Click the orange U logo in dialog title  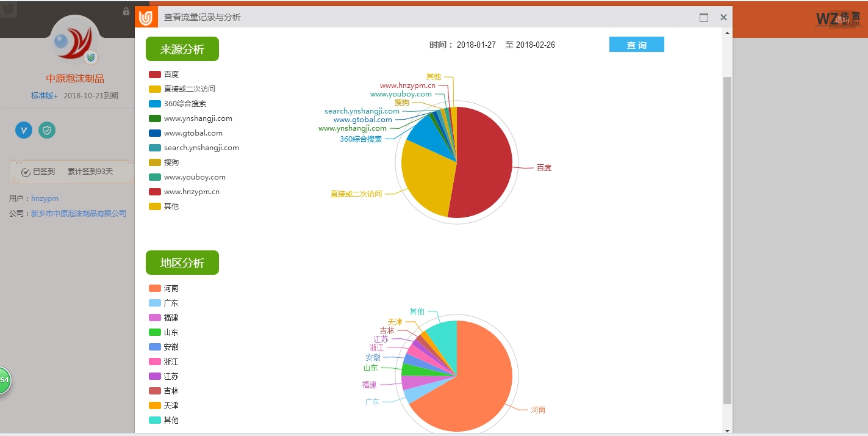145,17
